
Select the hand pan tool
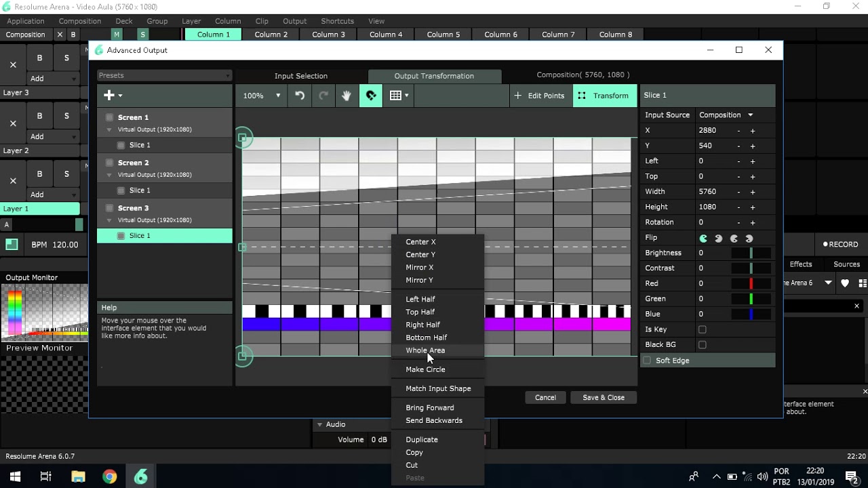point(347,96)
